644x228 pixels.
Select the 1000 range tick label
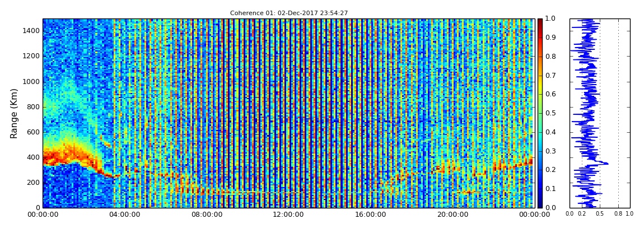[x=31, y=81]
